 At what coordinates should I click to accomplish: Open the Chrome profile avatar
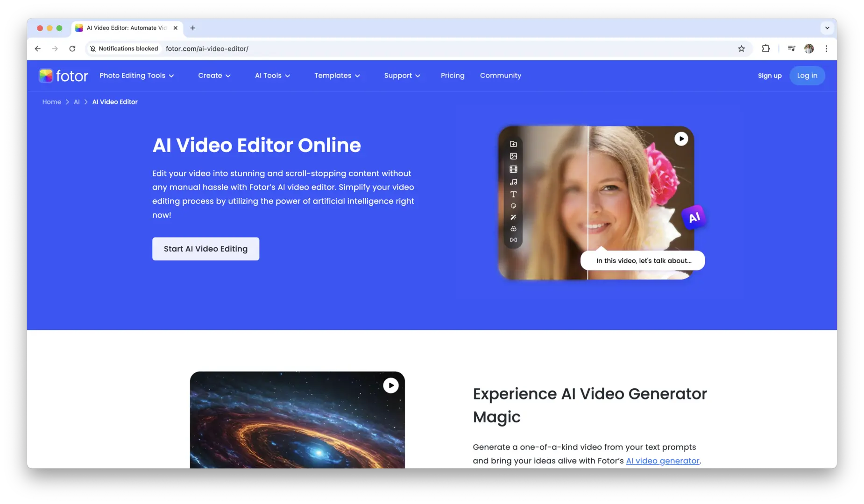coord(809,49)
